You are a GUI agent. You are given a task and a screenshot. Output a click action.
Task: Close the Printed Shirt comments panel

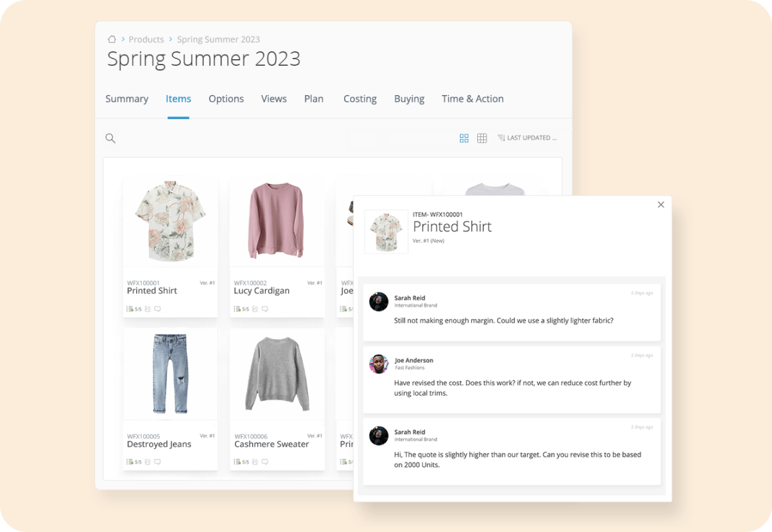[661, 205]
